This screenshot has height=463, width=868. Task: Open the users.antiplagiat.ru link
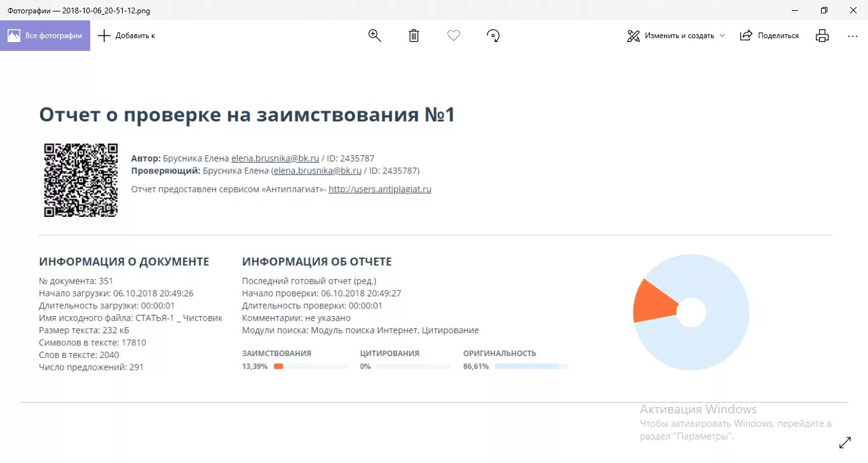tap(380, 189)
